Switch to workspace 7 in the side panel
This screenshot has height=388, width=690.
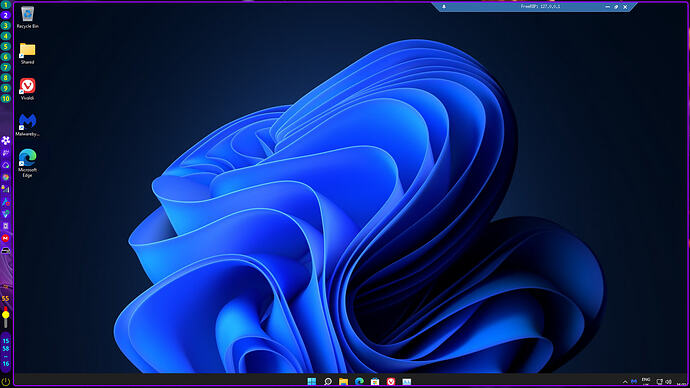(6, 67)
